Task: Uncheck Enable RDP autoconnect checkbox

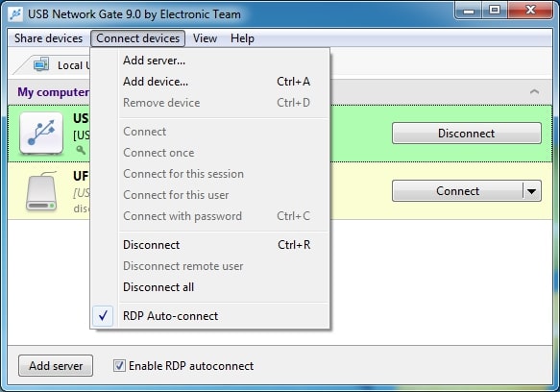Action: (x=119, y=365)
